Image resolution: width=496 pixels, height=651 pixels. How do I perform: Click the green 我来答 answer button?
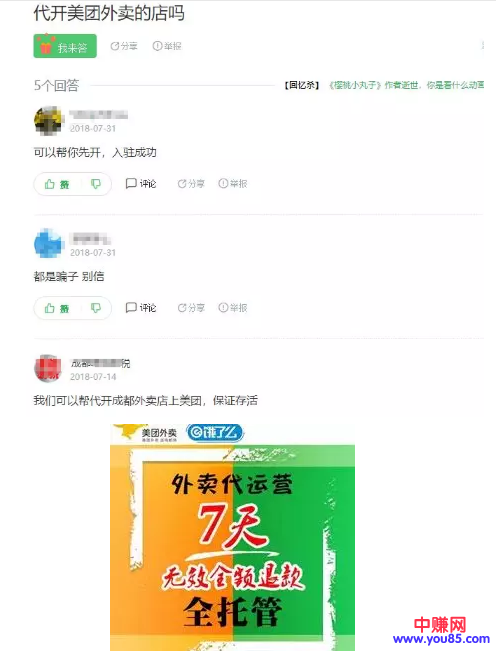coord(65,46)
